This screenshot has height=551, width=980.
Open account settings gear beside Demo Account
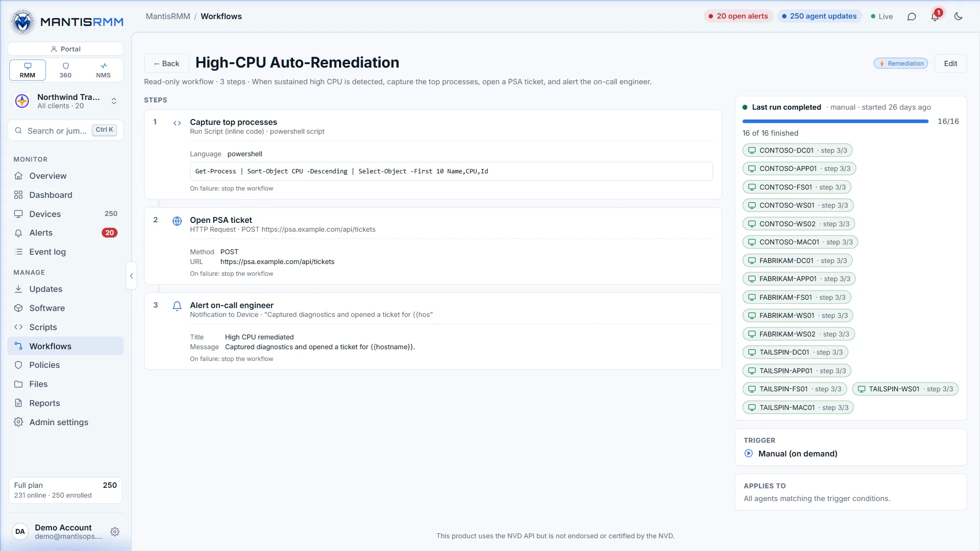115,531
